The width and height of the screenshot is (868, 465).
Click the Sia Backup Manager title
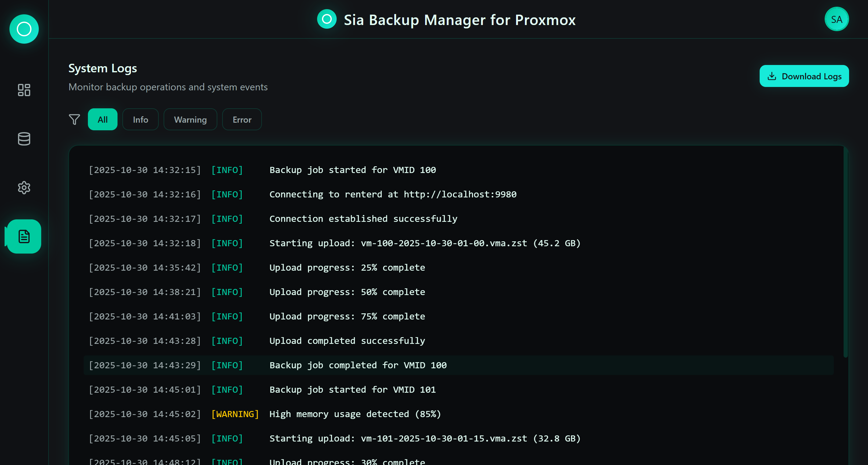(x=459, y=20)
